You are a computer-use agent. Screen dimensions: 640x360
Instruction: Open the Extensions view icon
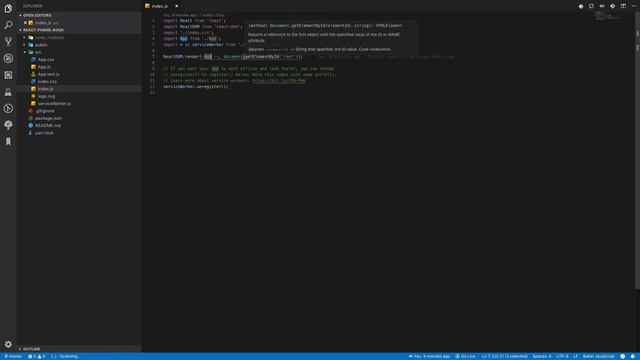click(x=8, y=75)
